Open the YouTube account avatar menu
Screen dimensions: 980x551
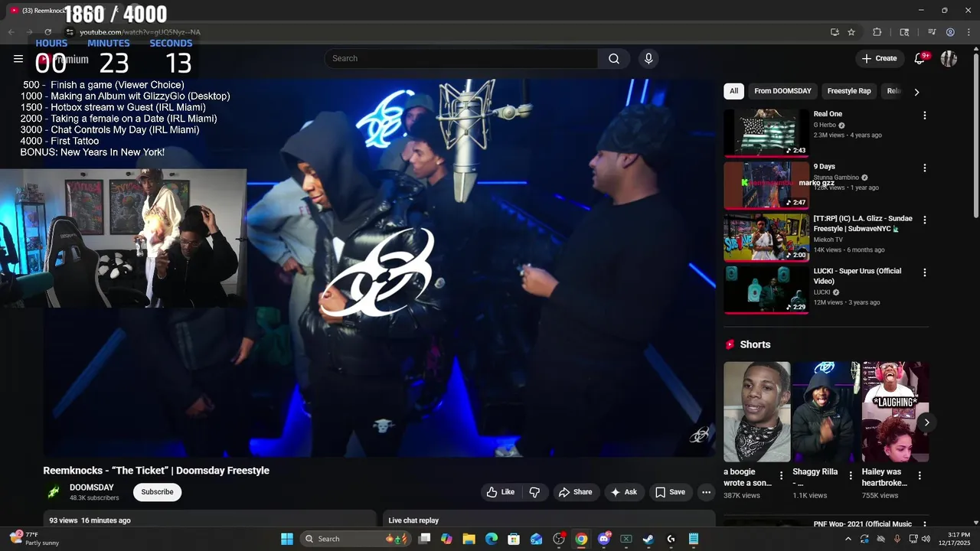pyautogui.click(x=949, y=59)
